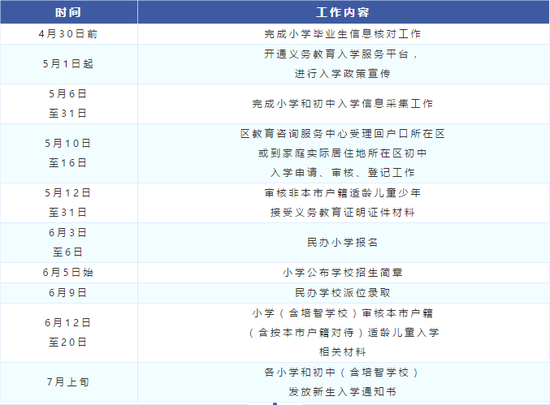
Task: Select the 6月5日始 date cell
Action: [x=68, y=272]
